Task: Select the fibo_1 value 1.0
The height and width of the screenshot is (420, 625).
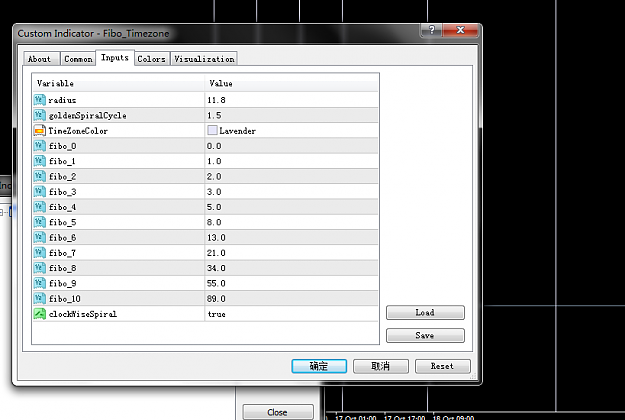Action: coord(214,161)
